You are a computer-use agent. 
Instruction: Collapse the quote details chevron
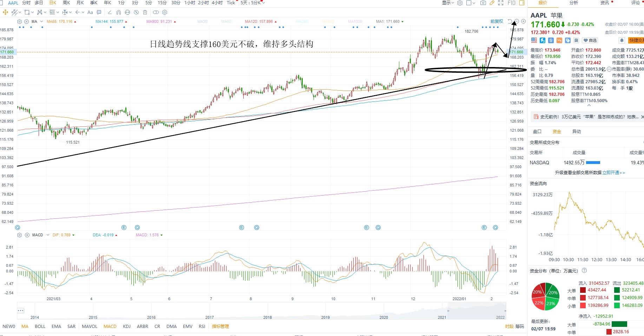tap(589, 105)
